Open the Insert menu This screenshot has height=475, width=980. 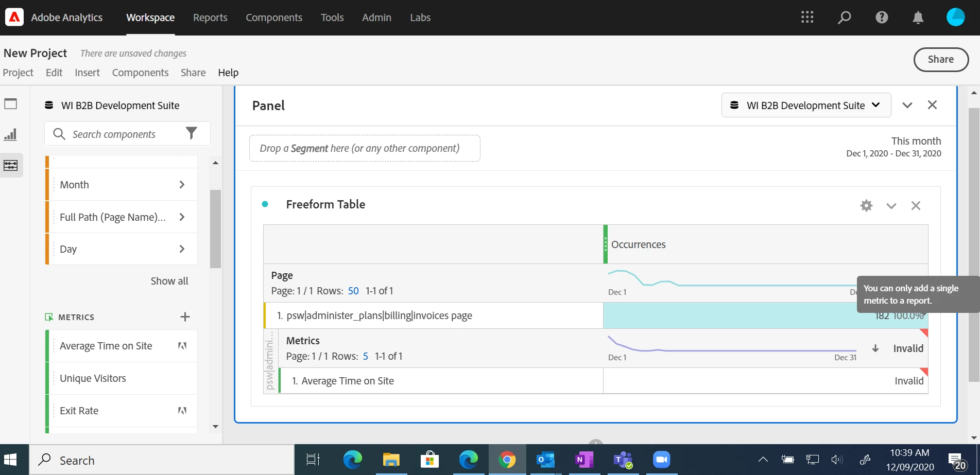click(87, 73)
